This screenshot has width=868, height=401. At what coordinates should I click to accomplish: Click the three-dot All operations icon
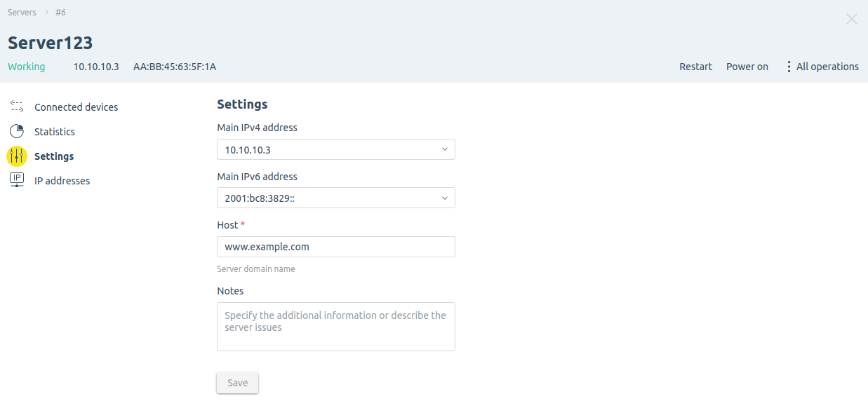tap(789, 67)
